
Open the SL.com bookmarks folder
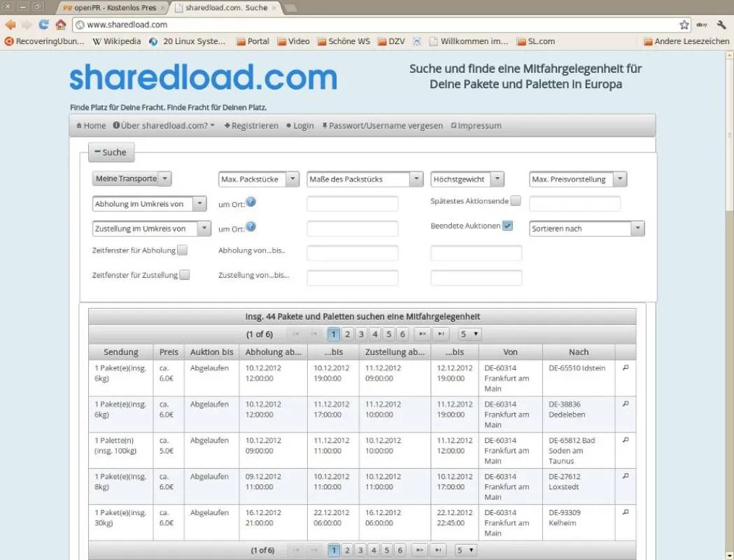tap(535, 41)
